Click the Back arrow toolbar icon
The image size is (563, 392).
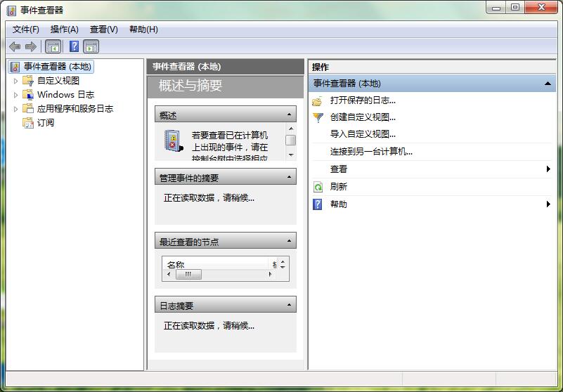click(15, 46)
